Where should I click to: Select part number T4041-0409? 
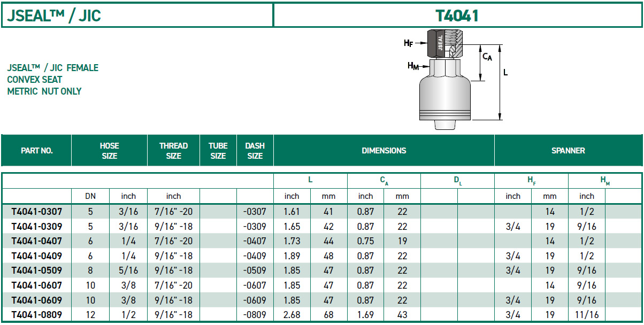tap(37, 256)
